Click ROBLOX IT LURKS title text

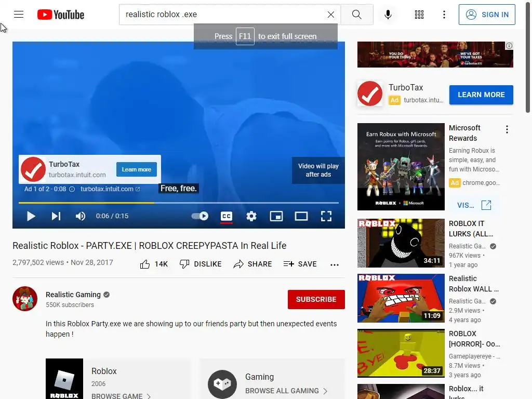[x=471, y=229]
